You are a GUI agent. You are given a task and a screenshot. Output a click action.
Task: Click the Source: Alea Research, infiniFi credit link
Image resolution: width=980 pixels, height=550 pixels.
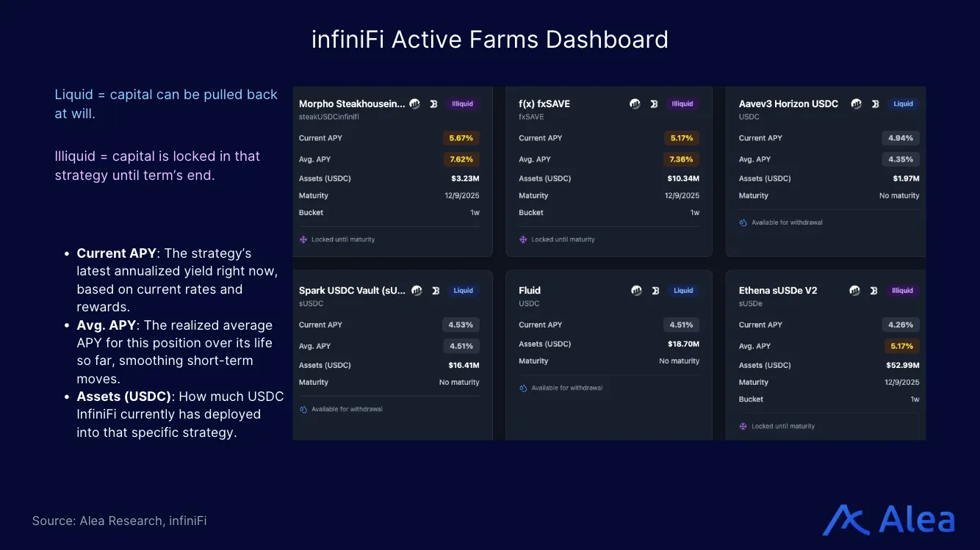pos(119,521)
